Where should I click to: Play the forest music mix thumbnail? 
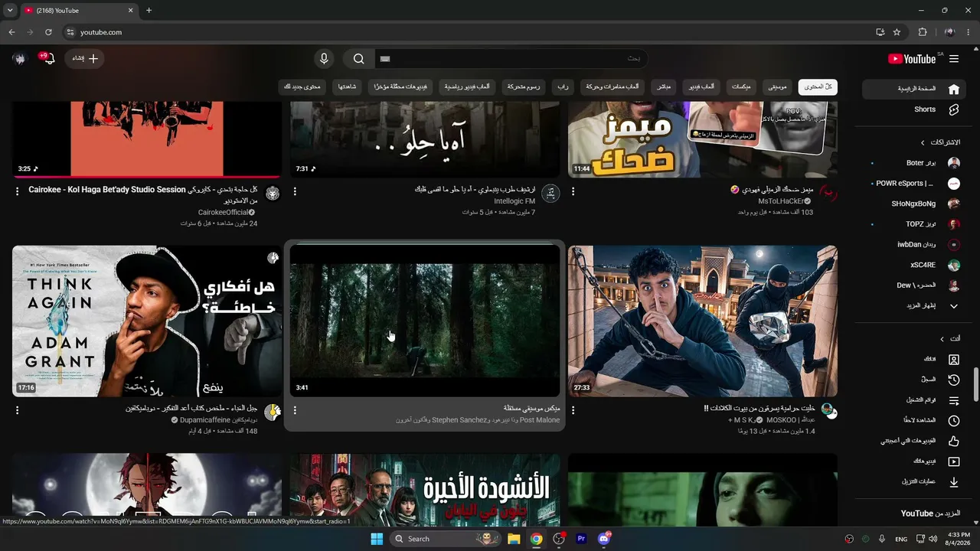pos(425,321)
